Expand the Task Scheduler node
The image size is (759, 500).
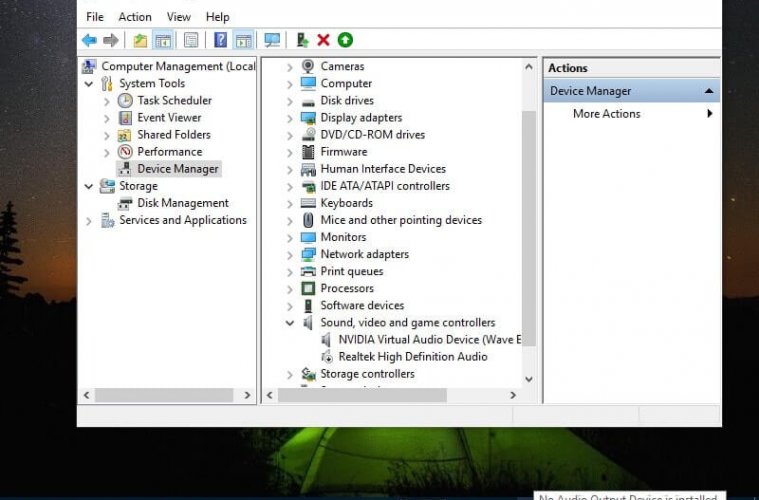point(107,101)
